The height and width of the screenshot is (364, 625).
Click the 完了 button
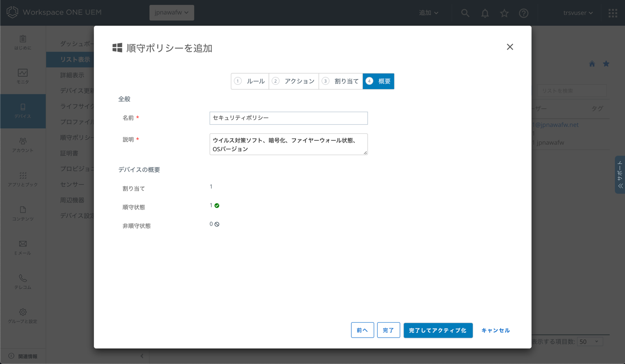point(388,330)
